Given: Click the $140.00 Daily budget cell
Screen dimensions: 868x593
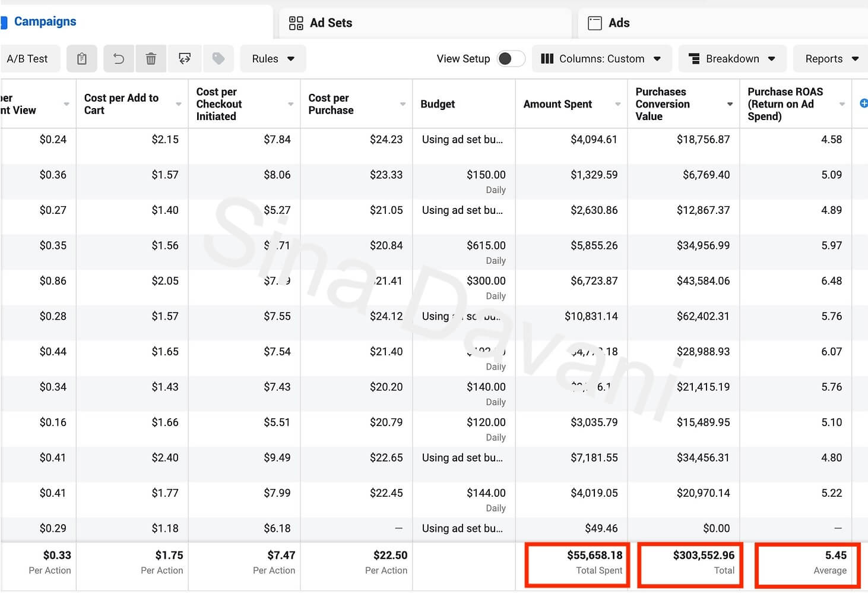Looking at the screenshot, I should (x=486, y=393).
